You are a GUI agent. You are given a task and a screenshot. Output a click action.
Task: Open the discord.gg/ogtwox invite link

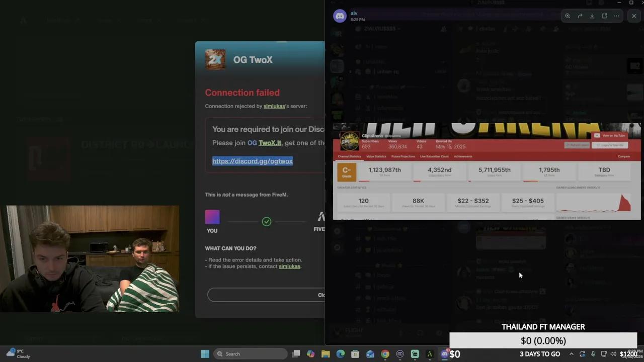point(253,161)
